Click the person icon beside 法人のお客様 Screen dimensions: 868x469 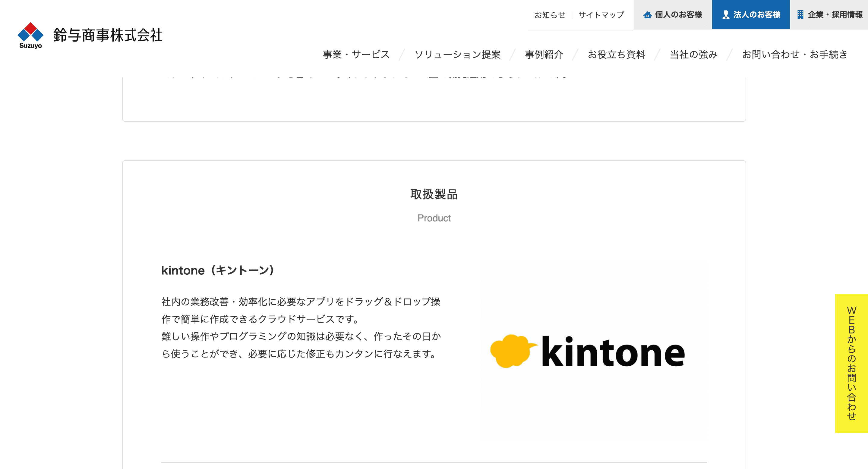(x=726, y=15)
